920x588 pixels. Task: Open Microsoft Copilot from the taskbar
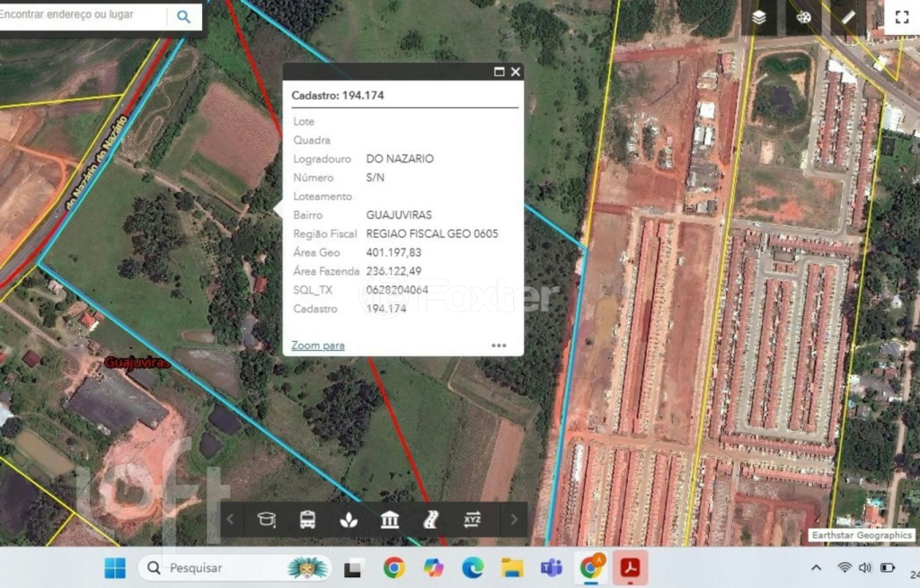[434, 567]
